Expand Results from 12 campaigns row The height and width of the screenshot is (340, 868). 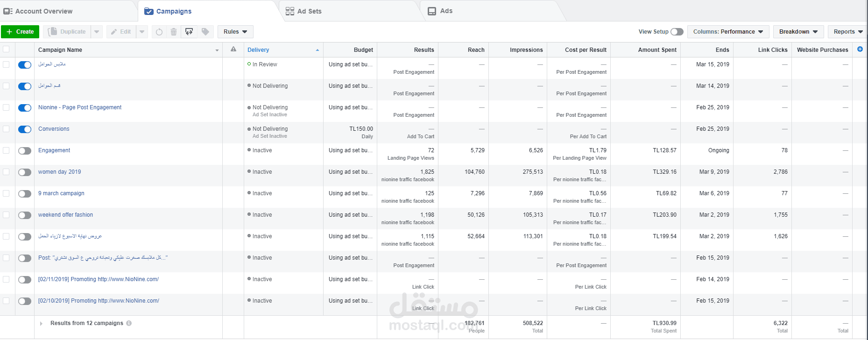pos(41,323)
